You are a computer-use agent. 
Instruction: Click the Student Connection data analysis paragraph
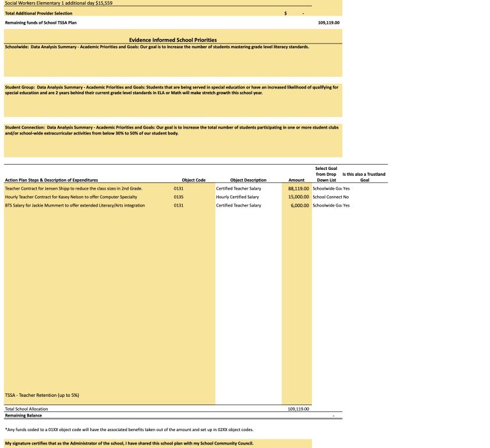coord(172,130)
